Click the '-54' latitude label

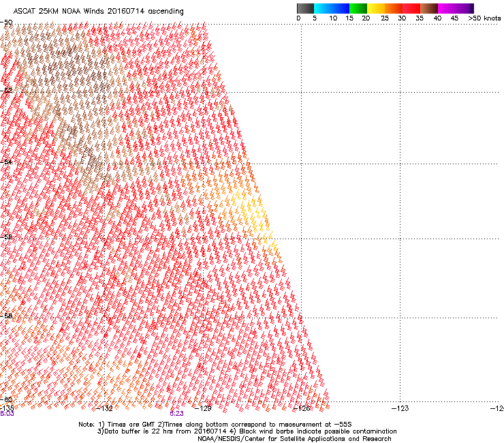(x=6, y=162)
